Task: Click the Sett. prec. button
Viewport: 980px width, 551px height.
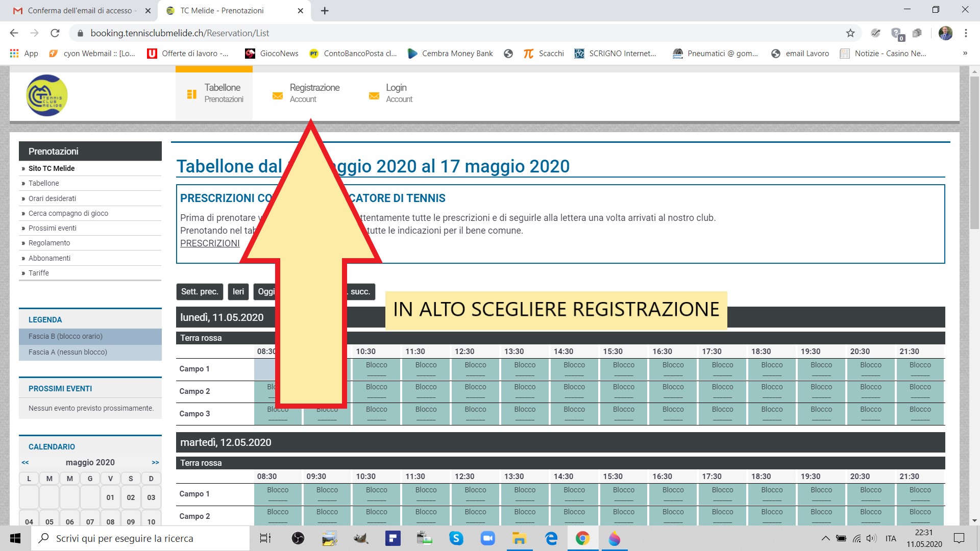Action: coord(200,291)
